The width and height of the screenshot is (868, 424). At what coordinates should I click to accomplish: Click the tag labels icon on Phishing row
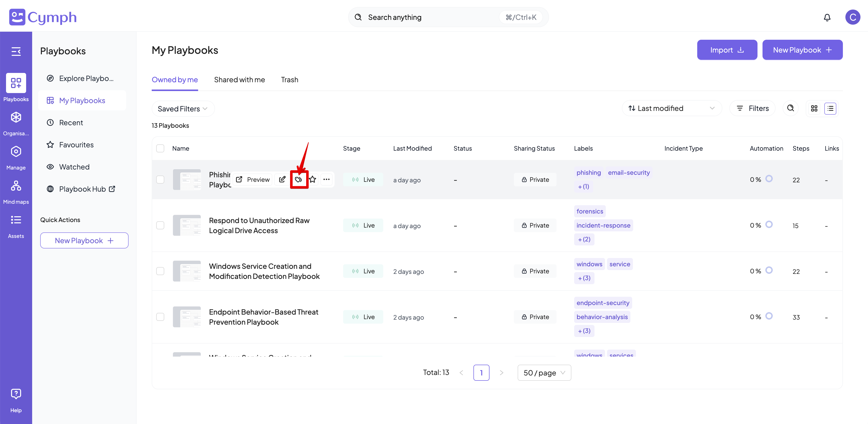point(299,180)
